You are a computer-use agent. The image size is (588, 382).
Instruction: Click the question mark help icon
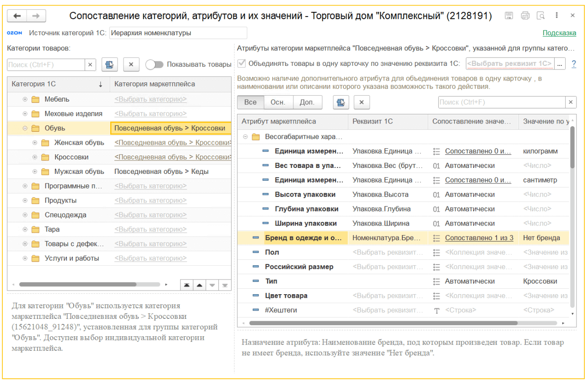point(574,64)
